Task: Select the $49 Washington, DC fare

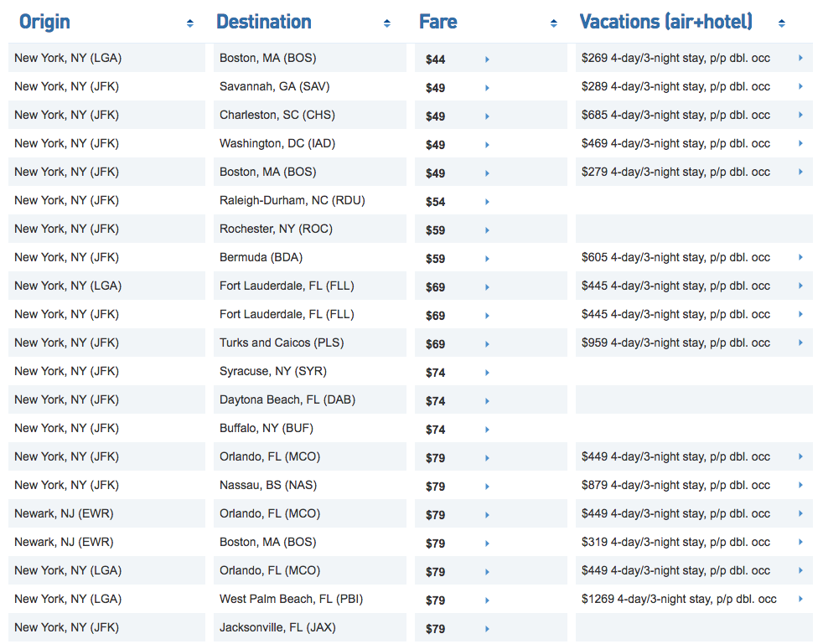Action: pos(435,145)
